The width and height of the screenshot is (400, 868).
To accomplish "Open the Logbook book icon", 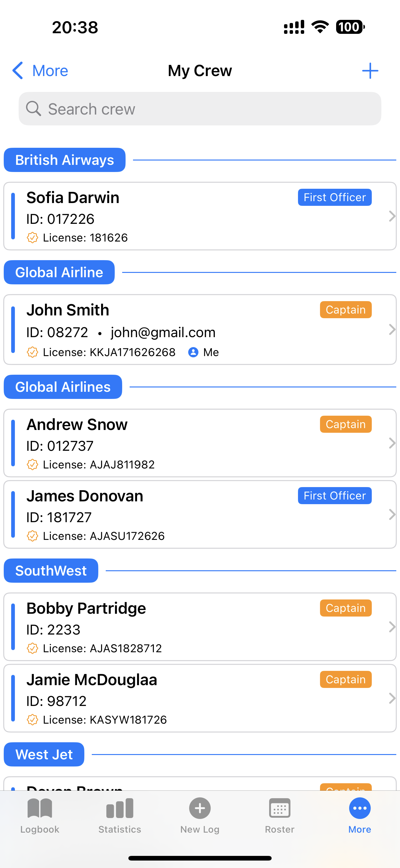I will point(40,808).
